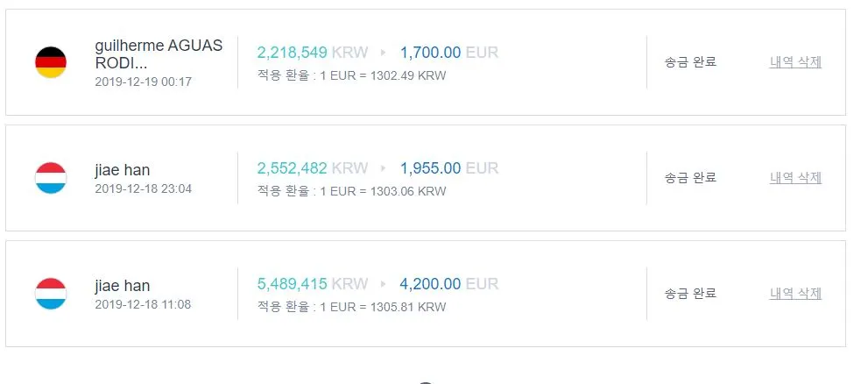Image resolution: width=868 pixels, height=384 pixels.
Task: Click the 2,218,549 KRW amount
Action: 313,53
